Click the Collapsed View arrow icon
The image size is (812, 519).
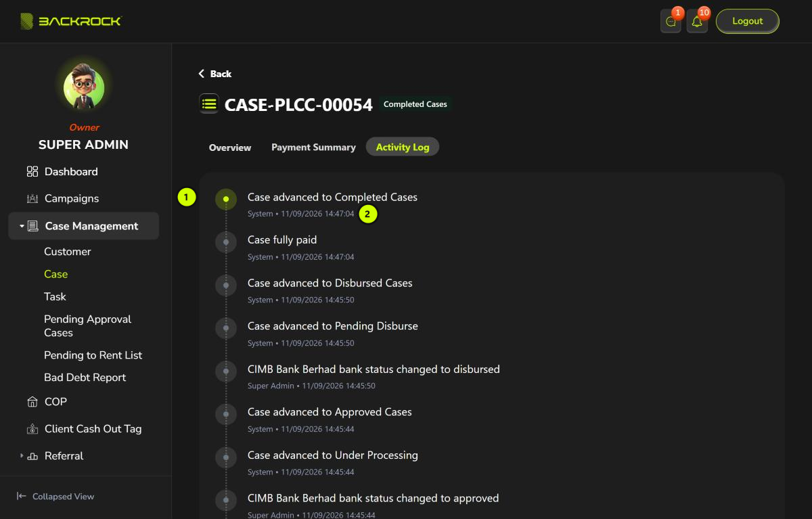(22, 496)
